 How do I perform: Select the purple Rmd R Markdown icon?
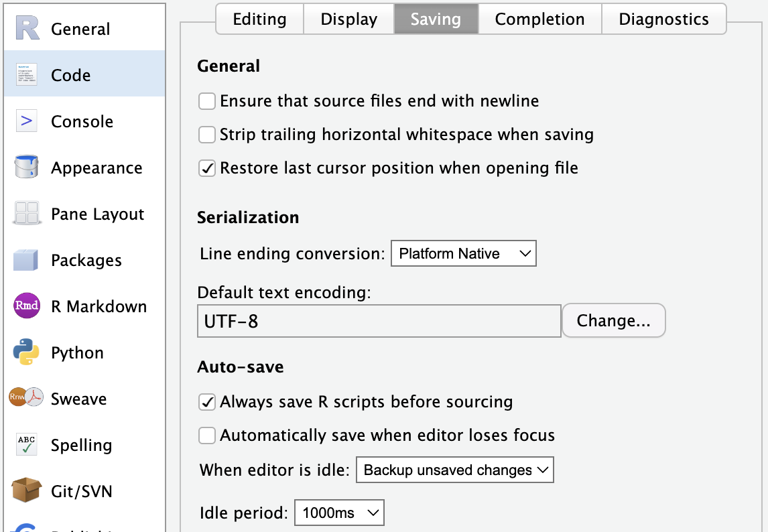pos(26,306)
